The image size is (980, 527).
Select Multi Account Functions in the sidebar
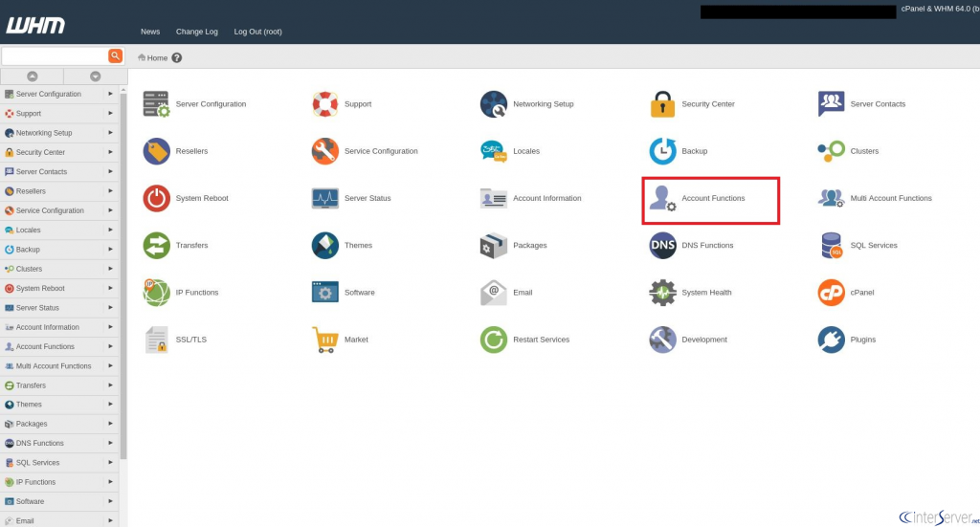pos(54,366)
